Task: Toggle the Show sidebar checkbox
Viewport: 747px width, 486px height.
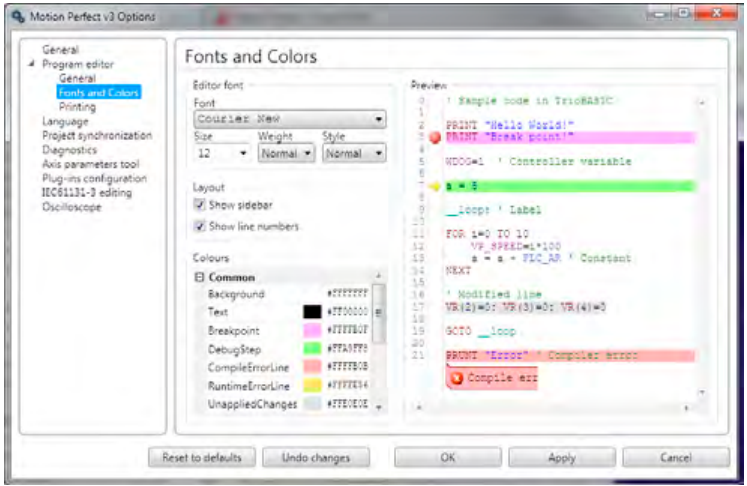Action: pos(200,205)
